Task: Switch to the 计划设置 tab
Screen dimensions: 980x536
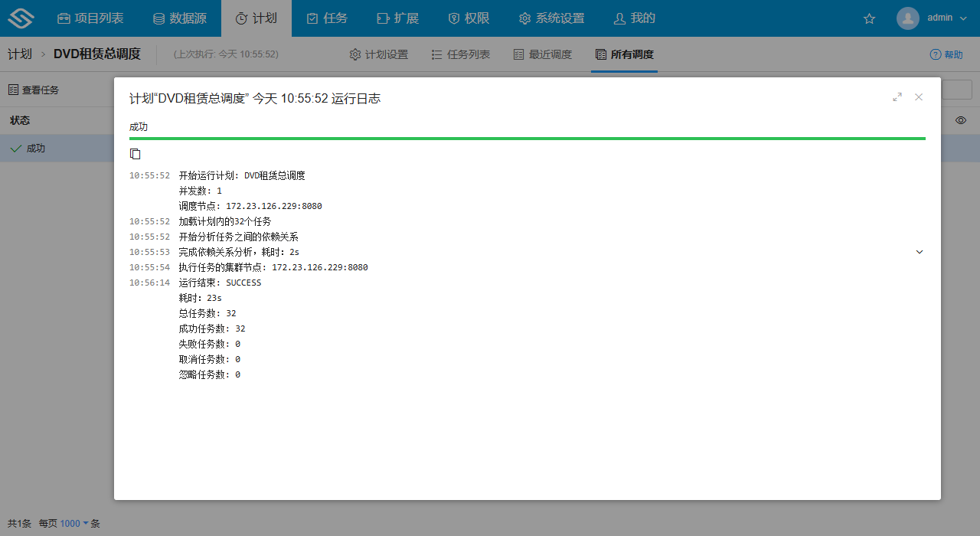Action: (x=379, y=54)
